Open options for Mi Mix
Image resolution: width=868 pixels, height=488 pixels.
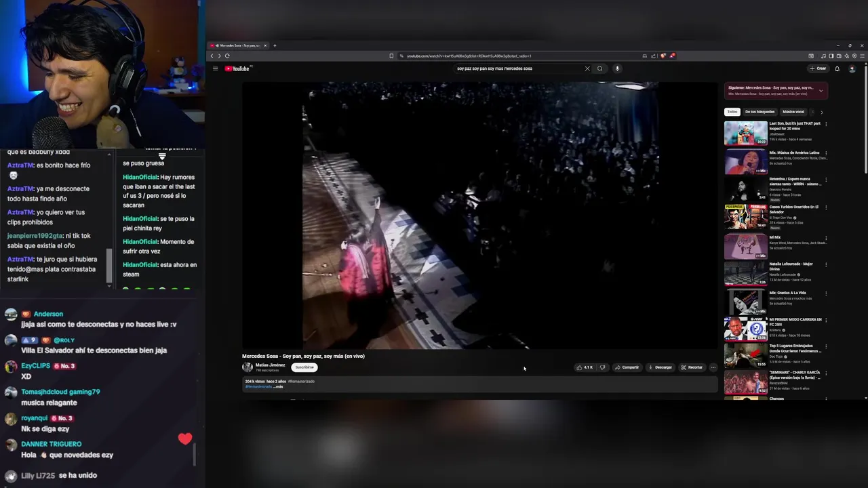click(x=826, y=238)
